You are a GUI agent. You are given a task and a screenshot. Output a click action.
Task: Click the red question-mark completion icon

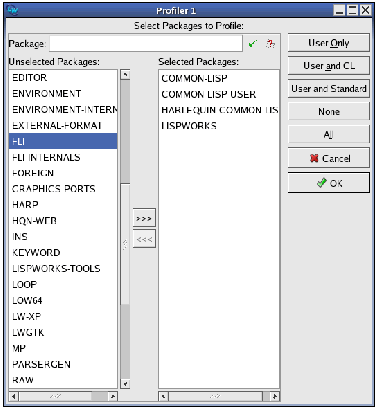tap(270, 44)
